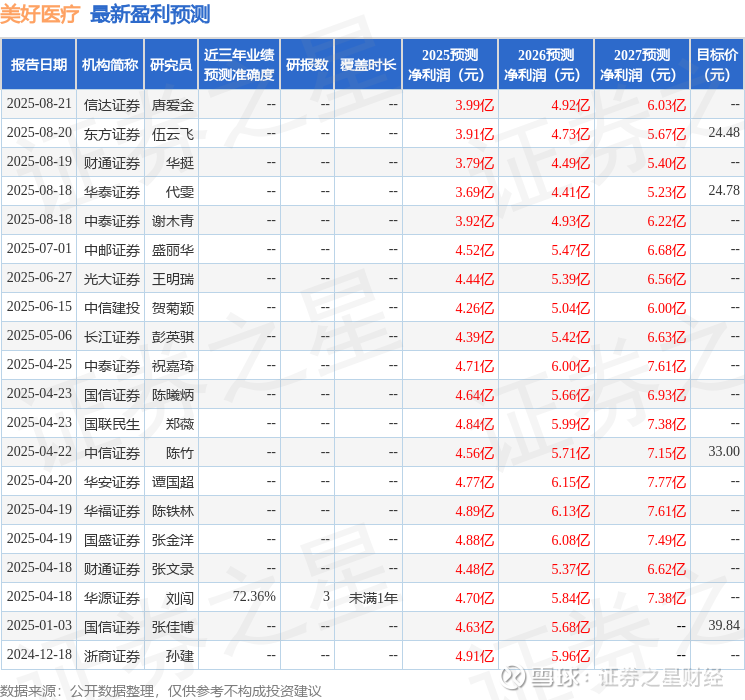Select 长江证券 institution cell
Viewport: 745px width, 700px height.
[112, 337]
